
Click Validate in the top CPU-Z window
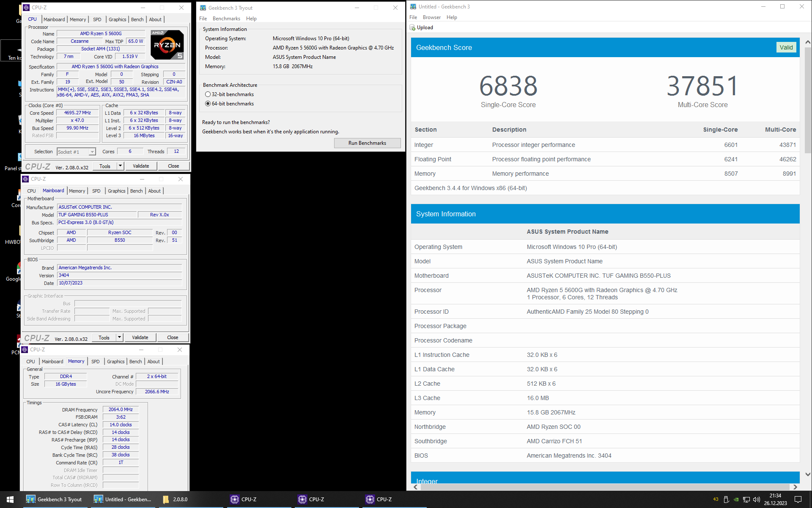pos(141,166)
